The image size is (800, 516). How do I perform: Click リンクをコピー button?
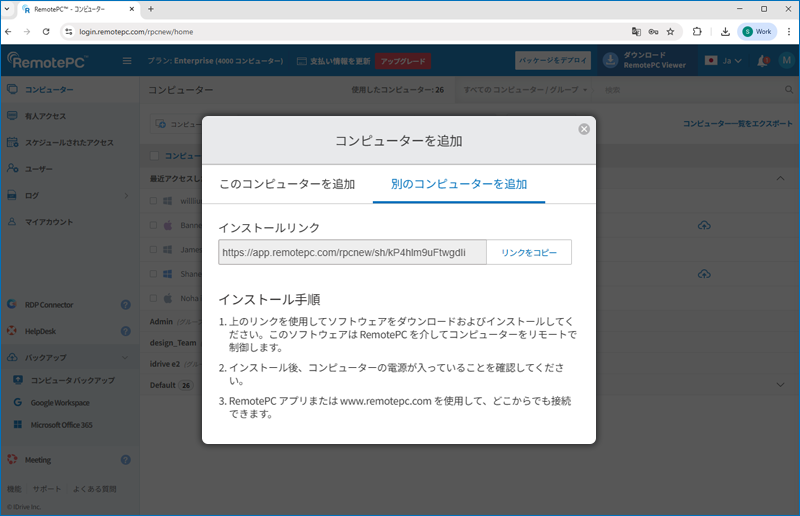pos(529,253)
